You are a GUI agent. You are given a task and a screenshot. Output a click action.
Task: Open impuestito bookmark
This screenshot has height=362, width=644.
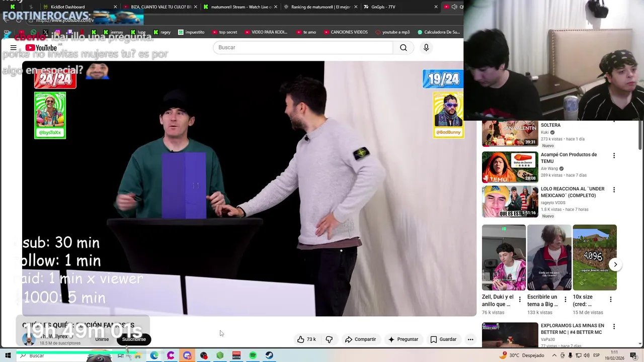click(191, 32)
